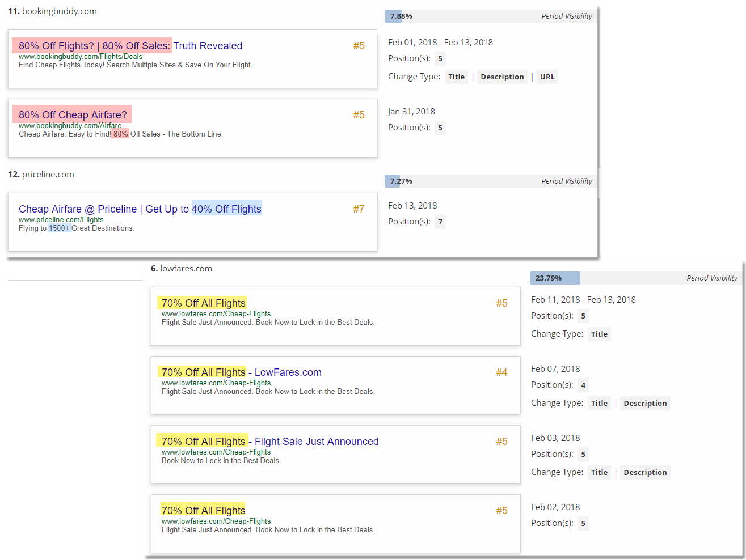Screen dimensions: 746x560
Task: Click the "Feb 01, 2018 - Feb 13, 2018" date range
Action: point(440,43)
